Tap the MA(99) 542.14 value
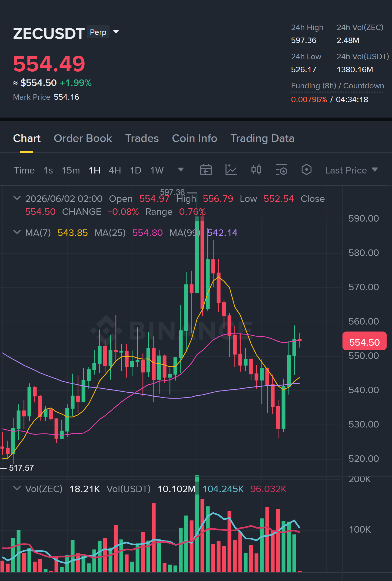Screen dimensions: 392x581 click(x=222, y=233)
